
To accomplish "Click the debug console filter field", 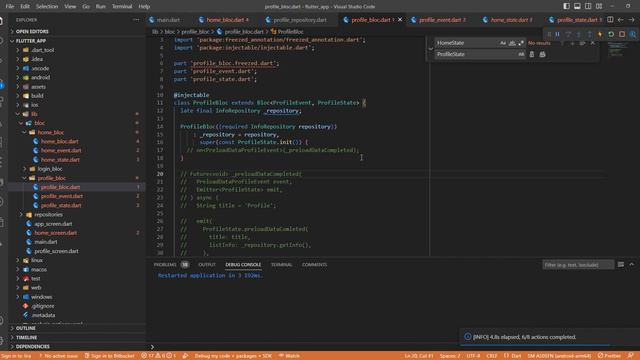I will [x=578, y=265].
